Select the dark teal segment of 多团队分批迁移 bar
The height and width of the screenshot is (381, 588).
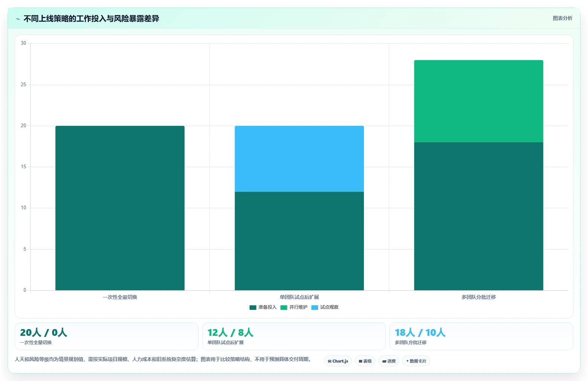pos(478,216)
